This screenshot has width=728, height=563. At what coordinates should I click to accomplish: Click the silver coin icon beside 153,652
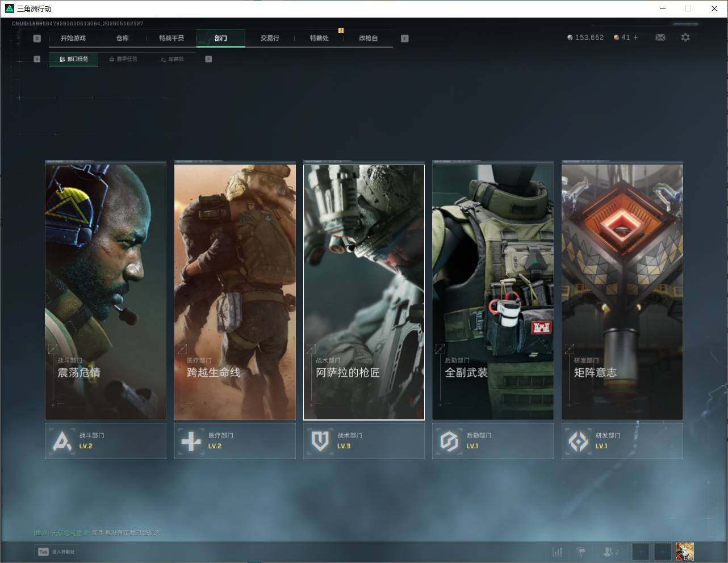click(570, 37)
